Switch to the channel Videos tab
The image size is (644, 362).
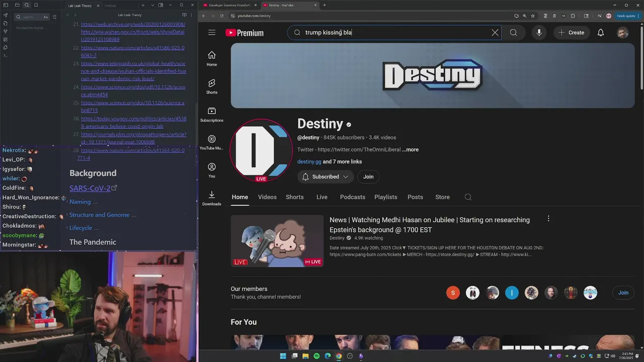tap(267, 197)
